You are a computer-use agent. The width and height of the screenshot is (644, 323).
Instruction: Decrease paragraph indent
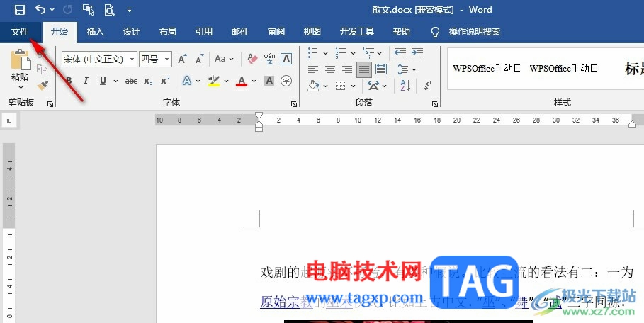pos(400,52)
